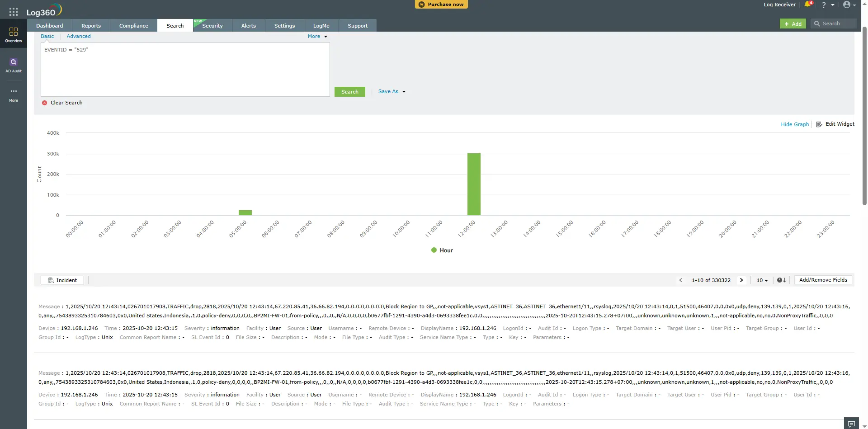Click the 23:00:00 axis label
This screenshot has width=868, height=429.
[x=826, y=229]
